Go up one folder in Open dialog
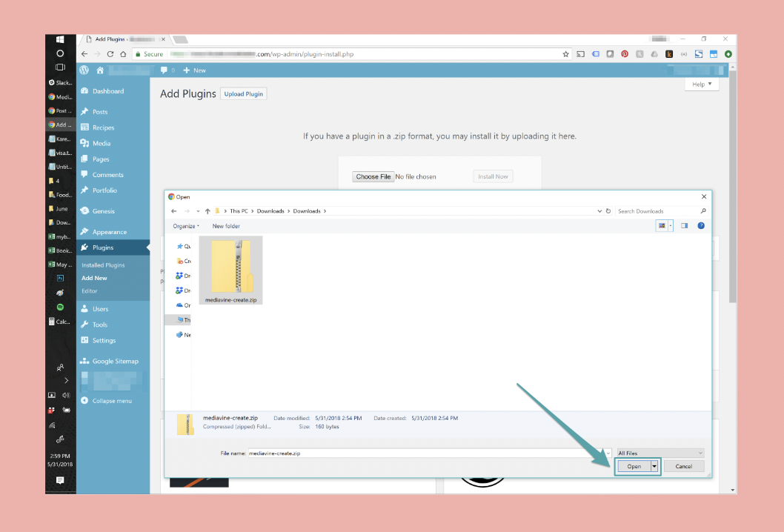This screenshot has height=532, width=784. [x=207, y=211]
